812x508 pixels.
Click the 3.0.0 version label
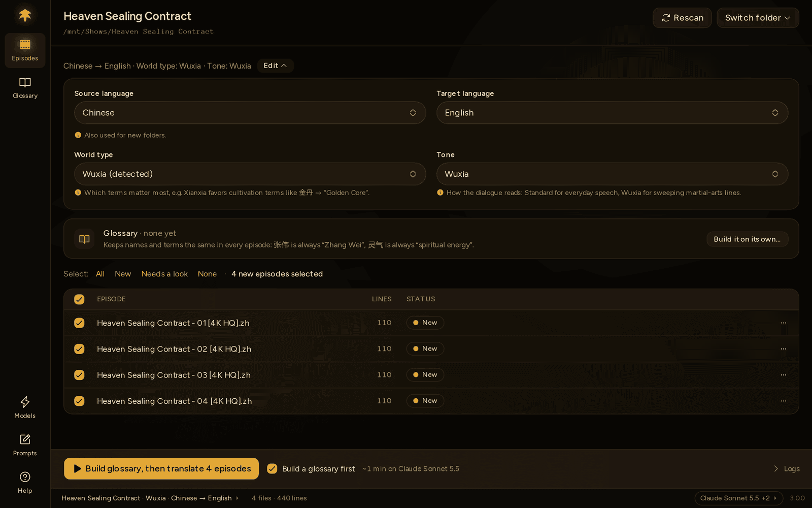coord(797,498)
